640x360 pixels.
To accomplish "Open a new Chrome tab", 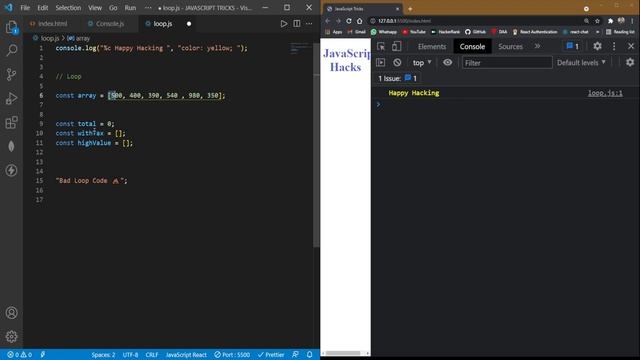I will (410, 9).
